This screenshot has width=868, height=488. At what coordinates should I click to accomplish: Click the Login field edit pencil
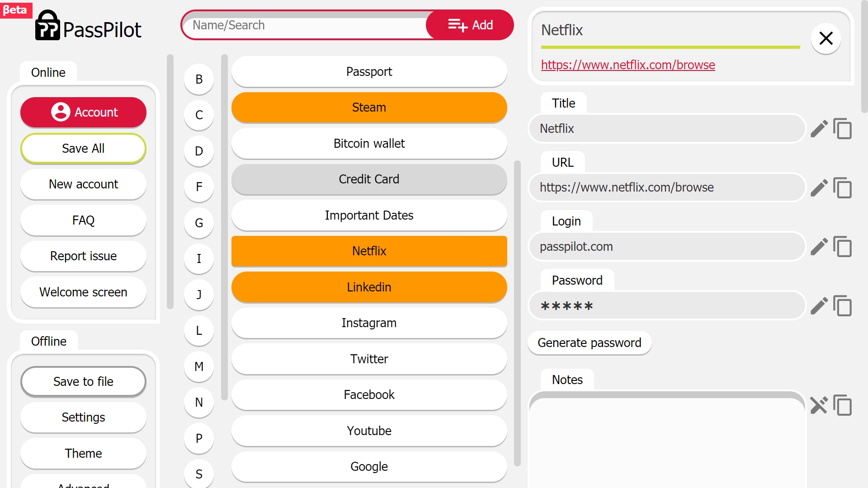(819, 247)
